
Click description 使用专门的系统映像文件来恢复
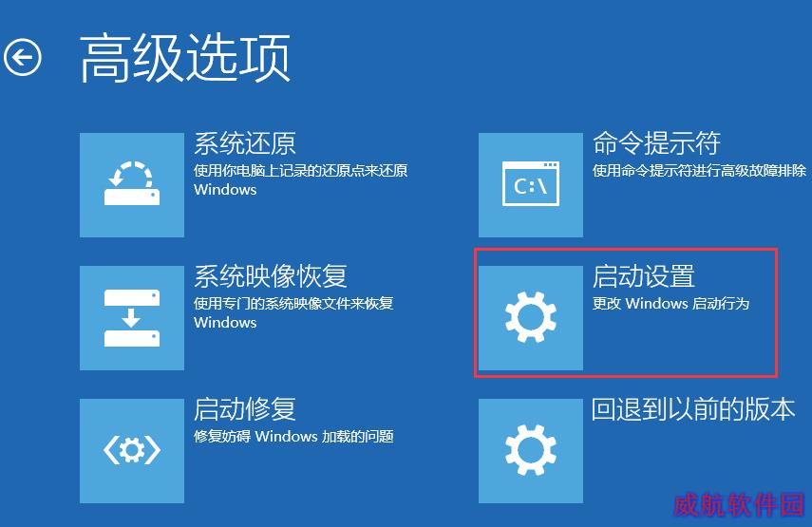point(293,303)
